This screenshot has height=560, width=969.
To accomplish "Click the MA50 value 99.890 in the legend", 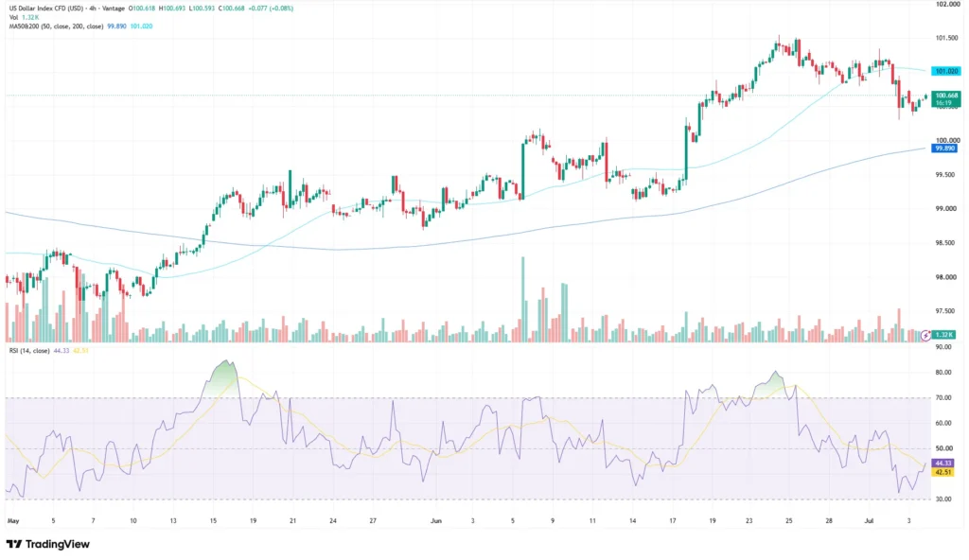I will coord(116,26).
